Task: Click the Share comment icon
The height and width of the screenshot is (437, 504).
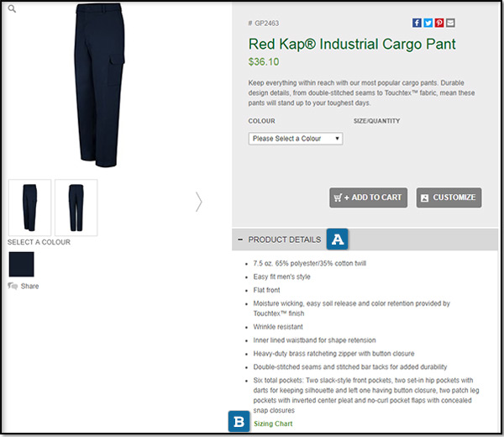Action: (x=13, y=286)
